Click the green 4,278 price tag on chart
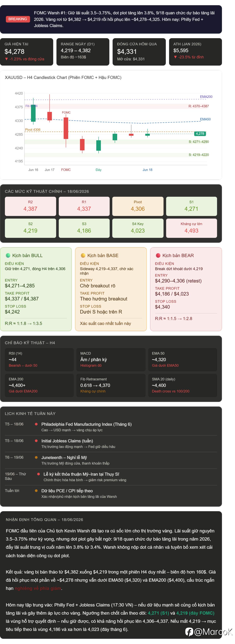Image resolution: width=235 pixels, height=644 pixels. tap(200, 133)
